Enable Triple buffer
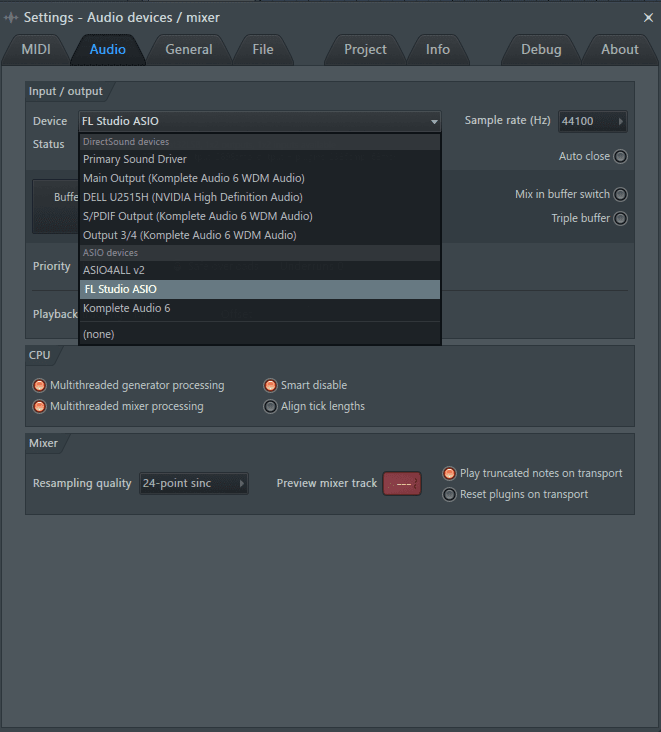Screen dimensions: 661x732 tap(620, 218)
